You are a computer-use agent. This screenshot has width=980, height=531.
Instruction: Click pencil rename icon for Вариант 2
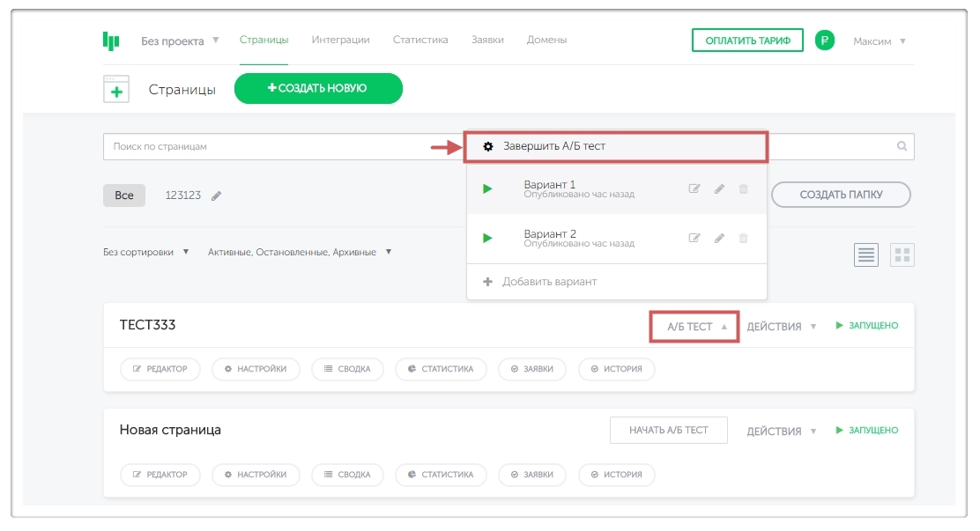(x=719, y=239)
